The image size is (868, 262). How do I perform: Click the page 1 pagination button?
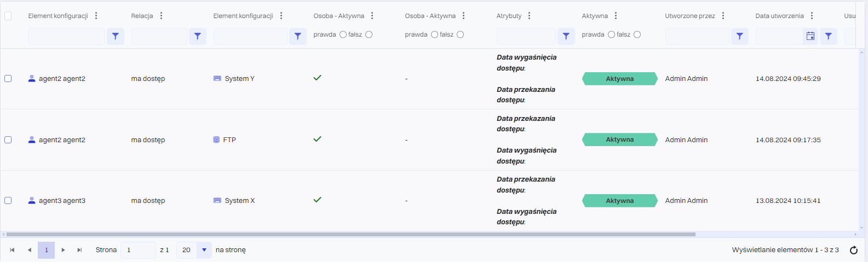[x=46, y=250]
